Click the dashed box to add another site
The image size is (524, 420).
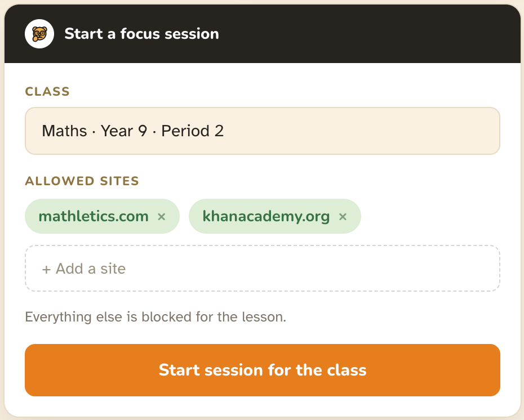point(263,269)
